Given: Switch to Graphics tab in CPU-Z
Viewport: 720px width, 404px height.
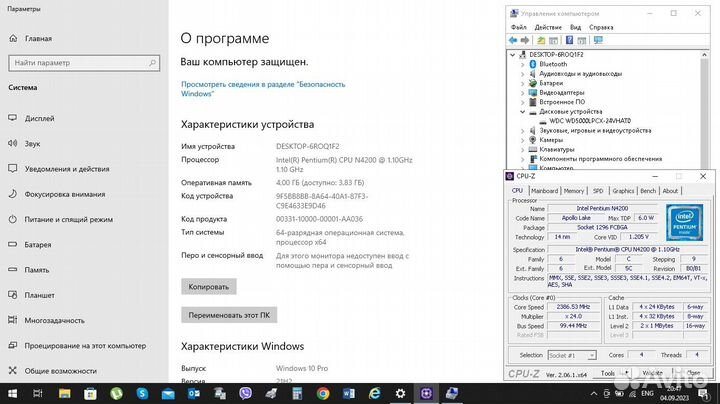Looking at the screenshot, I should click(623, 191).
